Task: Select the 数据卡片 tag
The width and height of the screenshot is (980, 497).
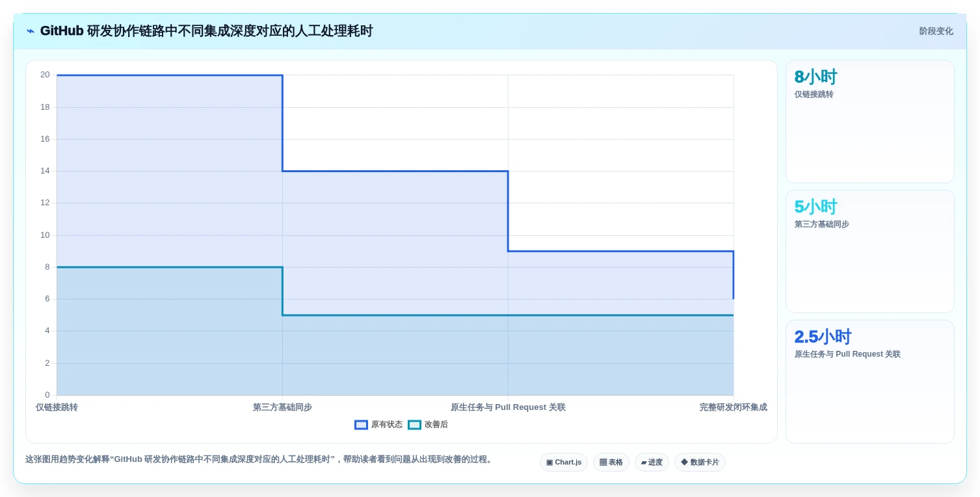Action: tap(700, 463)
